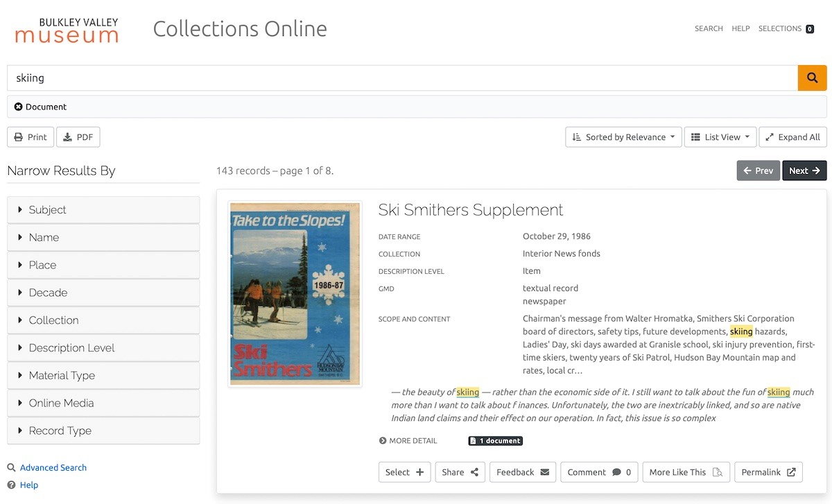
Task: Expand the Name filter
Action: (103, 237)
